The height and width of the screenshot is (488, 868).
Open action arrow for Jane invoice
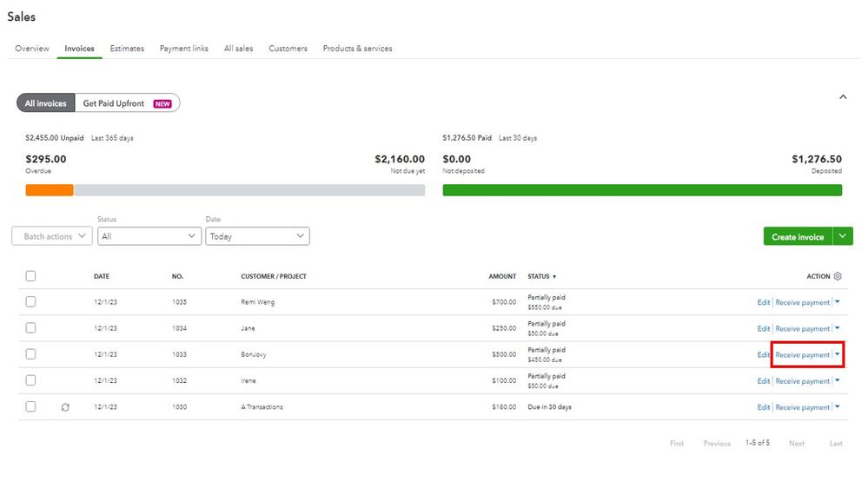click(837, 328)
